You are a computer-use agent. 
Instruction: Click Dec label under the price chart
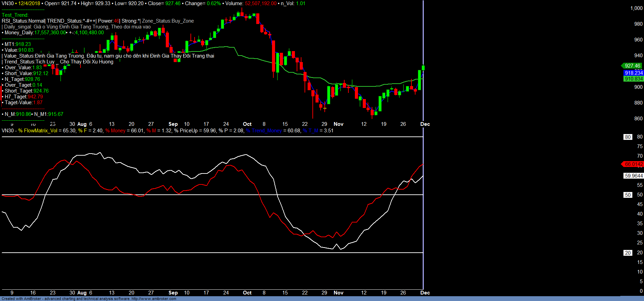pos(425,124)
